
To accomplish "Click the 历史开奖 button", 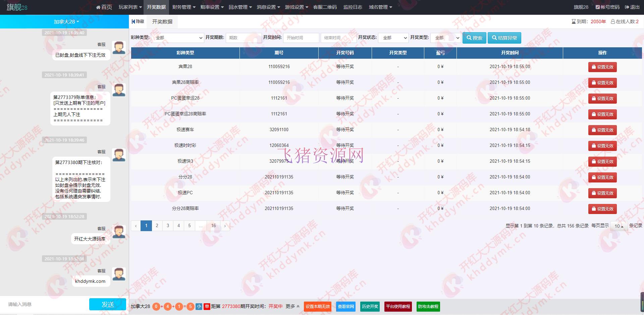I will [370, 306].
